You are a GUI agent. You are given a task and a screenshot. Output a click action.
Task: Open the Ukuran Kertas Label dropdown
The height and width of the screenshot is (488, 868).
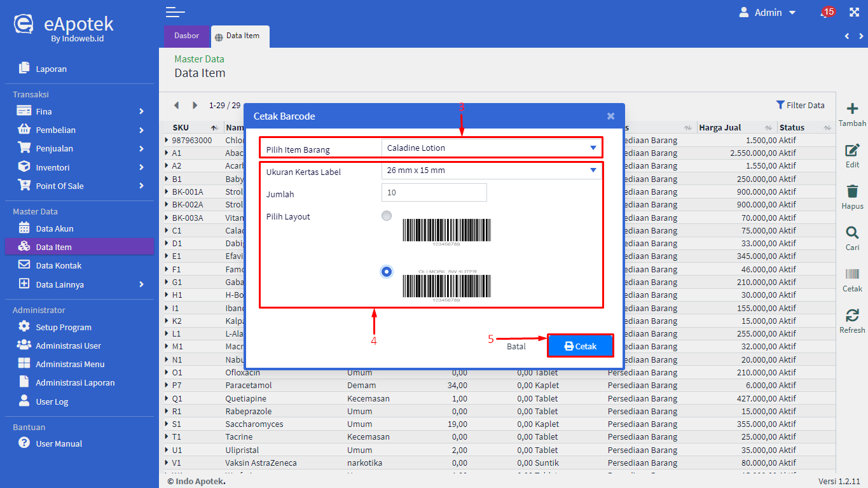click(492, 171)
